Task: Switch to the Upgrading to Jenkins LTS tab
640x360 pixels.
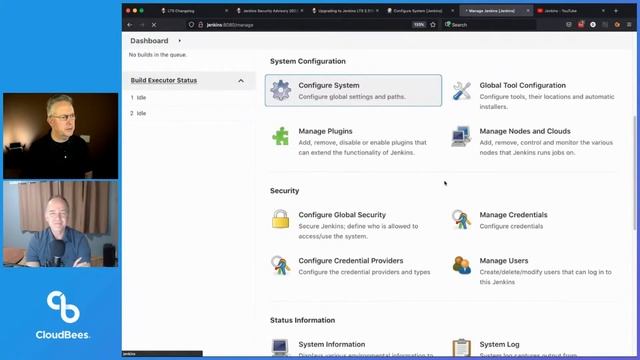Action: coord(346,11)
